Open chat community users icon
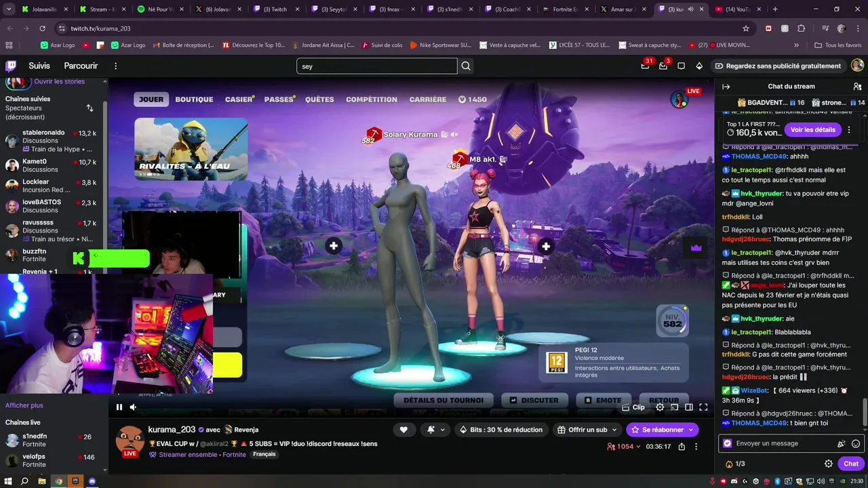Screen dimensions: 868x488 click(x=857, y=87)
